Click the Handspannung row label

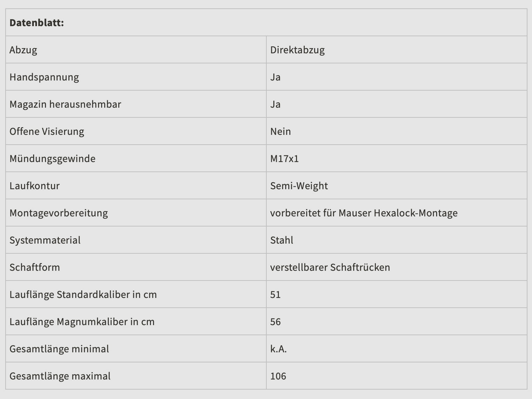44,77
